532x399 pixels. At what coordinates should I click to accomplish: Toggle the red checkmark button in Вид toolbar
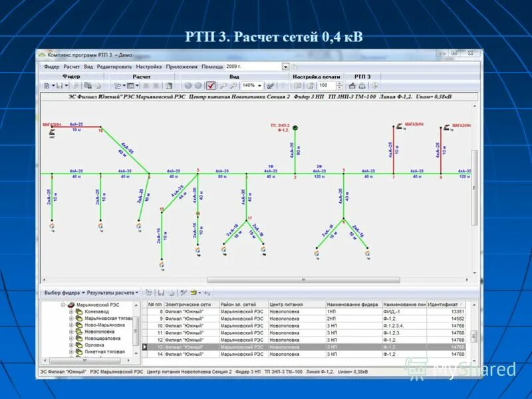point(211,86)
